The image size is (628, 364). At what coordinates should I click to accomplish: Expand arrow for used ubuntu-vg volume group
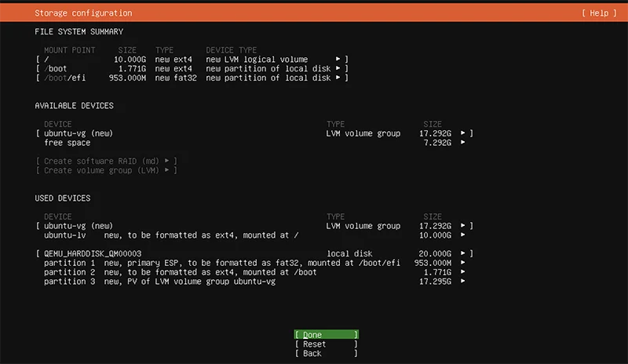click(462, 225)
